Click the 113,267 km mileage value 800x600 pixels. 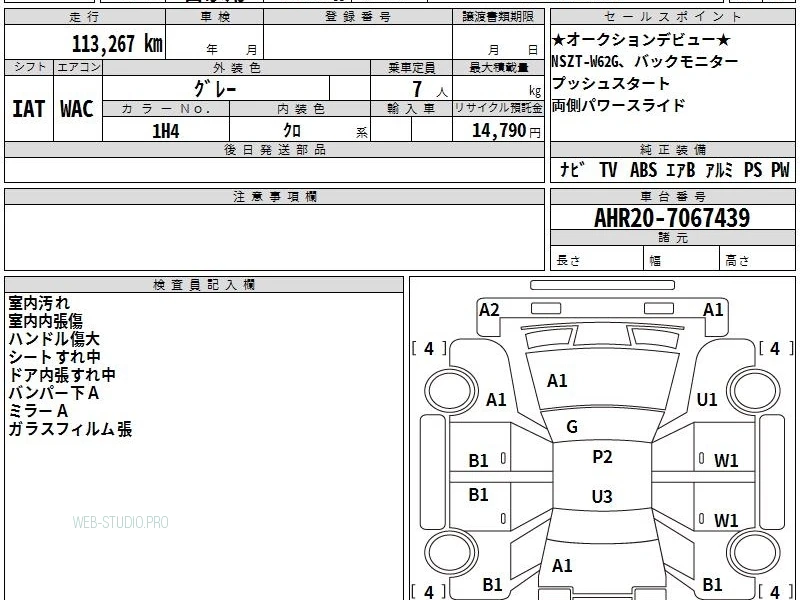tap(117, 44)
